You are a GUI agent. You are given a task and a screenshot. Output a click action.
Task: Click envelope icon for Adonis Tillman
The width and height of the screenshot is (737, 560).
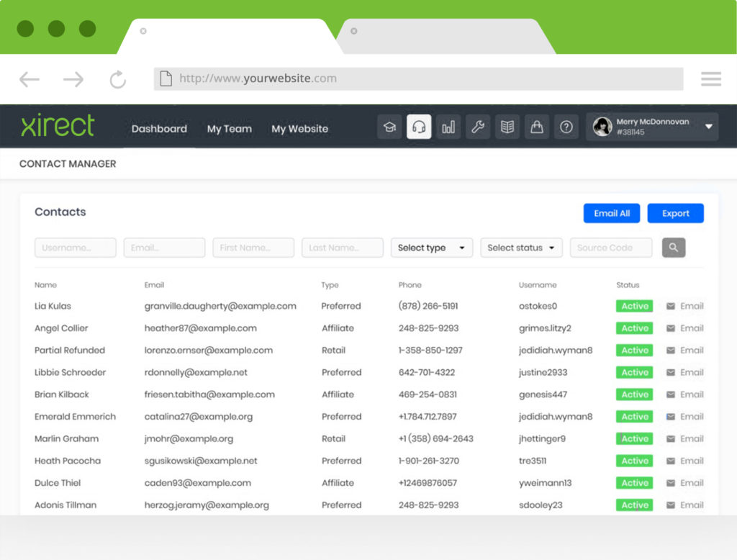coord(671,505)
